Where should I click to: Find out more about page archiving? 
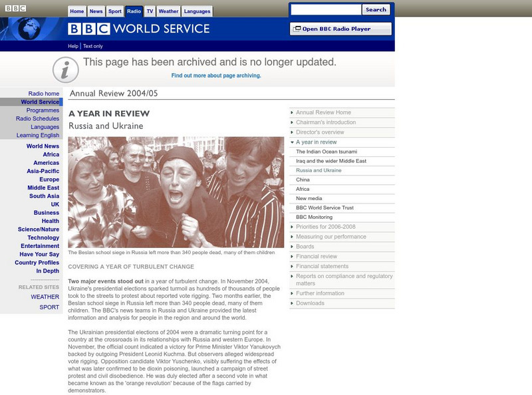216,75
